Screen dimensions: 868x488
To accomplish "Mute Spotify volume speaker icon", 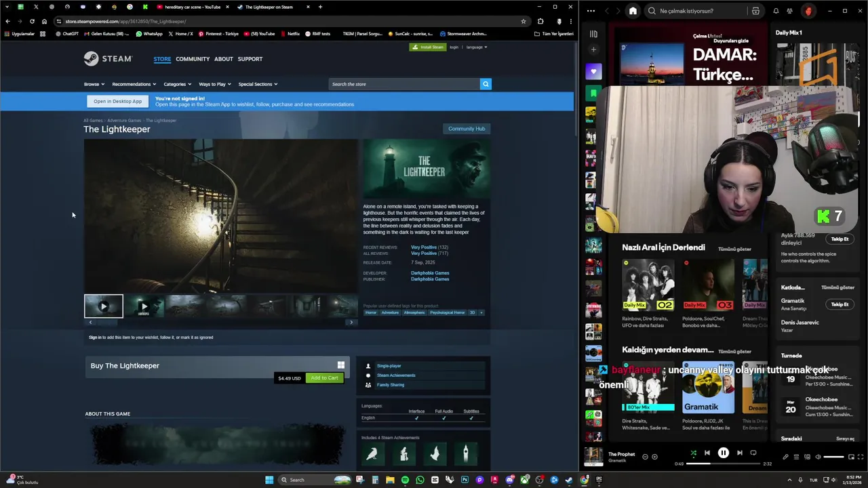I will (x=818, y=457).
